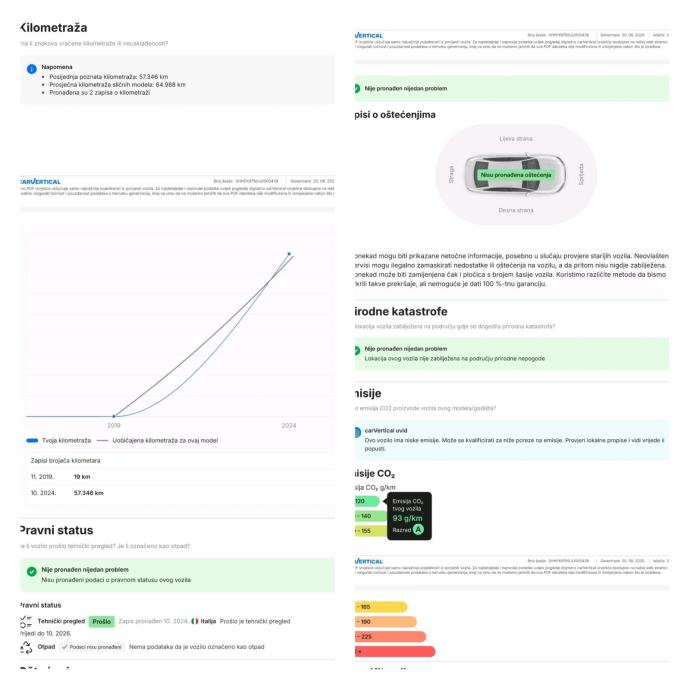Click the green class A badge
Screen dimensions: 690x690
coord(419,529)
